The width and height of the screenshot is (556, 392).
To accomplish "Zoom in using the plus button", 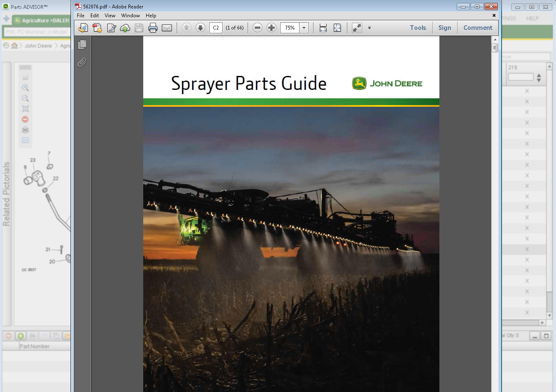I will (272, 28).
